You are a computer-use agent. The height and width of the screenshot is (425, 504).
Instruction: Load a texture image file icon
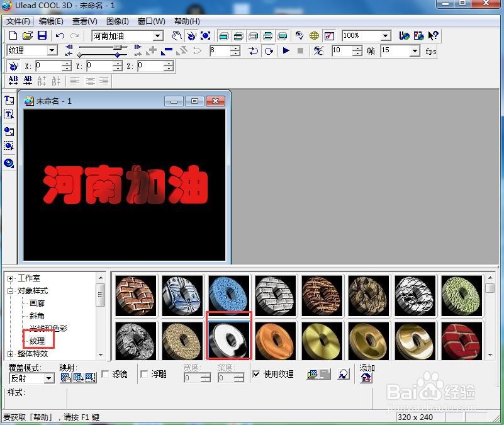coord(313,374)
